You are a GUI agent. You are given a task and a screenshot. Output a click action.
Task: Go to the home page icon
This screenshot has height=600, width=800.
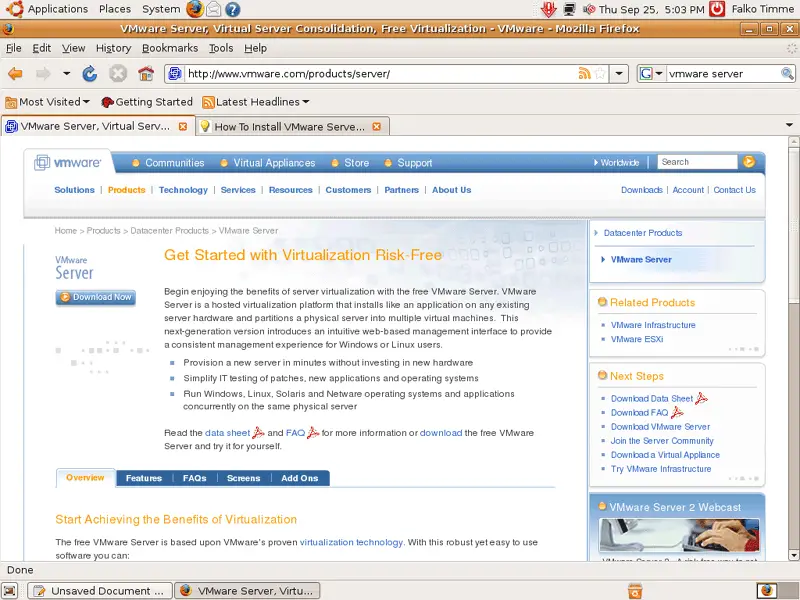pyautogui.click(x=146, y=74)
